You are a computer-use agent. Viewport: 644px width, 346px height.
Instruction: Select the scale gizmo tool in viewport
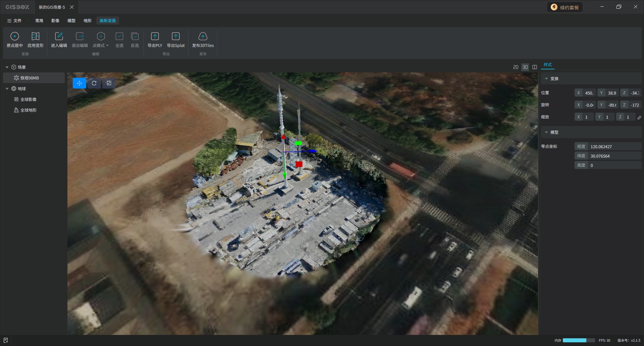[109, 83]
